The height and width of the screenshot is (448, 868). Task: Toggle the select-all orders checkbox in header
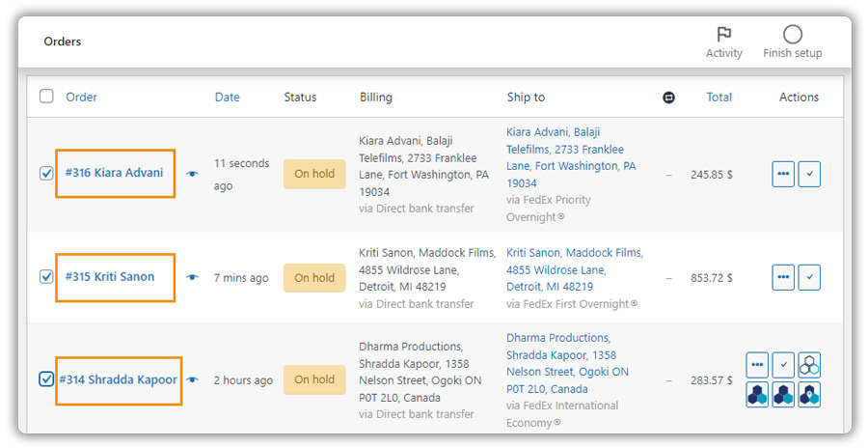click(x=46, y=97)
